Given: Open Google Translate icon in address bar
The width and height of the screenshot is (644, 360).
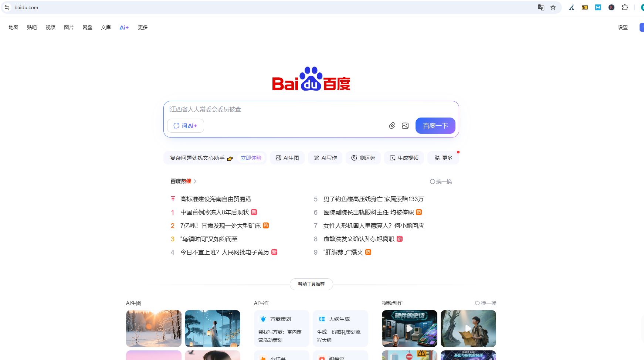Looking at the screenshot, I should pyautogui.click(x=541, y=7).
